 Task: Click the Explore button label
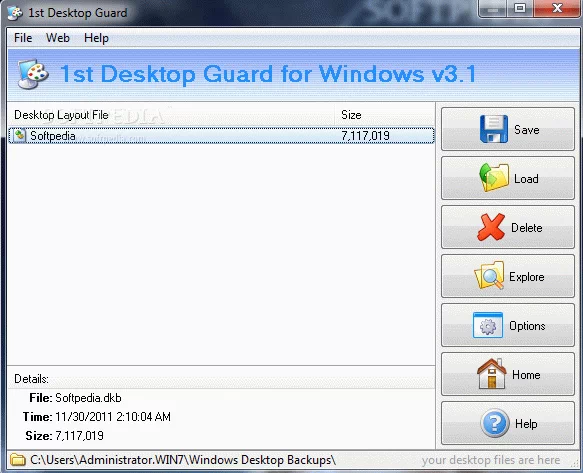click(526, 277)
